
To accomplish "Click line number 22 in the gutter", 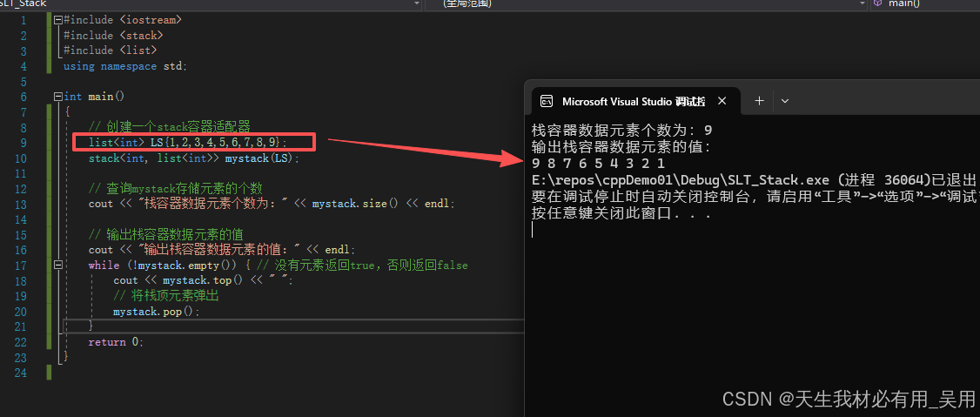I will point(20,342).
